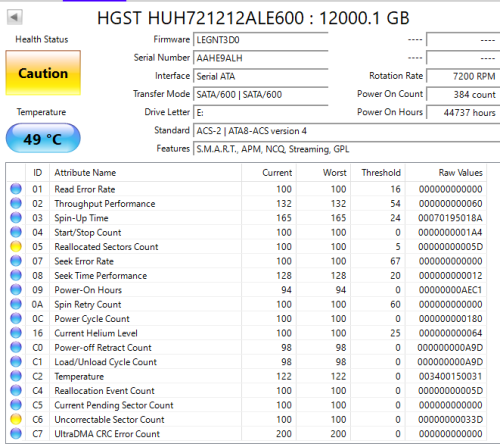The width and height of the screenshot is (500, 447).
Task: Click blue status icon for Reallocation Event Count
Action: click(16, 391)
